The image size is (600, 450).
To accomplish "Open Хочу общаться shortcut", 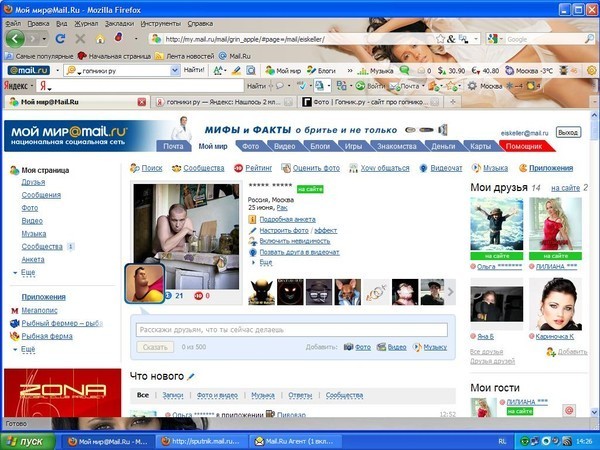I will 379,168.
